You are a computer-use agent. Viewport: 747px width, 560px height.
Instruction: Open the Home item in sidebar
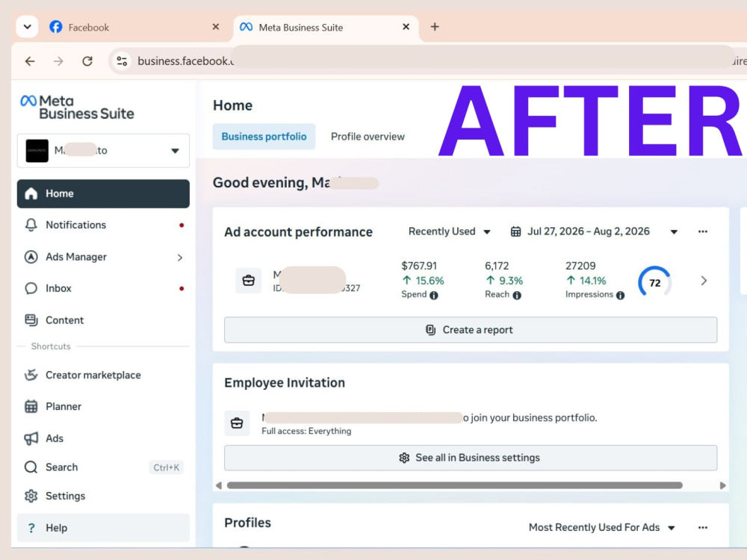103,194
